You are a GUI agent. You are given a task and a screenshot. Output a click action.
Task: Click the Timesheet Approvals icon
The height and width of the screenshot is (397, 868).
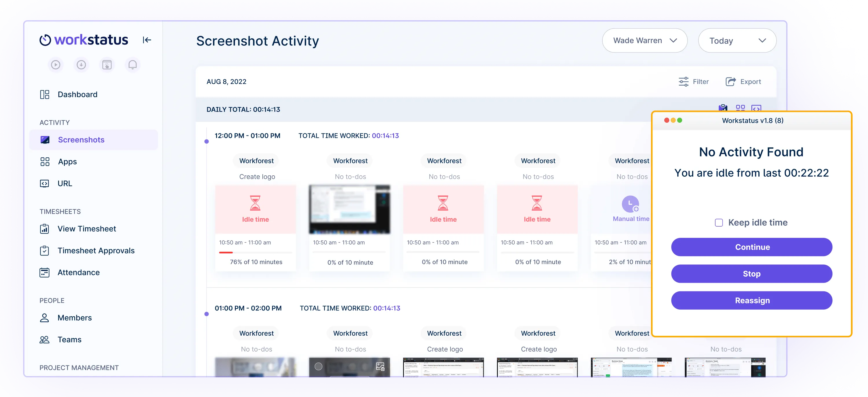click(44, 250)
